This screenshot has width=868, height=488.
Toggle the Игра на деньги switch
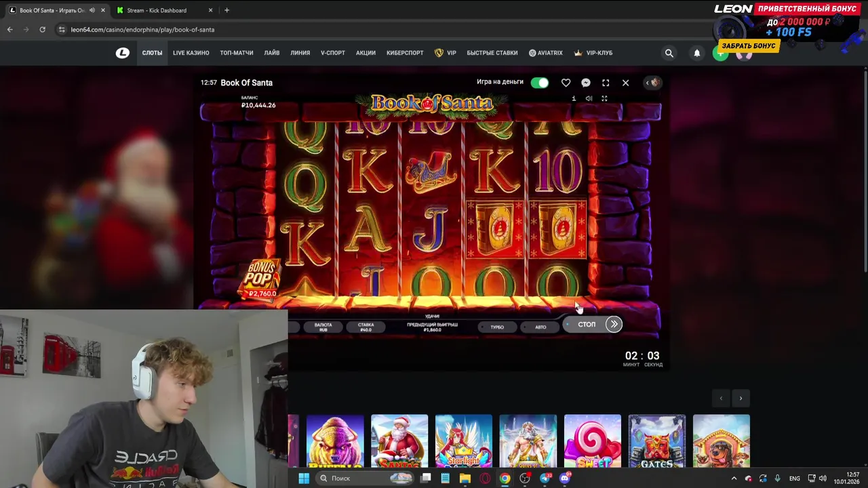coord(540,83)
